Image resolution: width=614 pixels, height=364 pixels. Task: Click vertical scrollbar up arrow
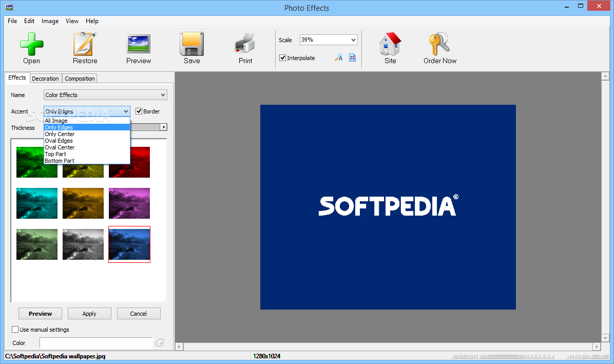pyautogui.click(x=605, y=76)
